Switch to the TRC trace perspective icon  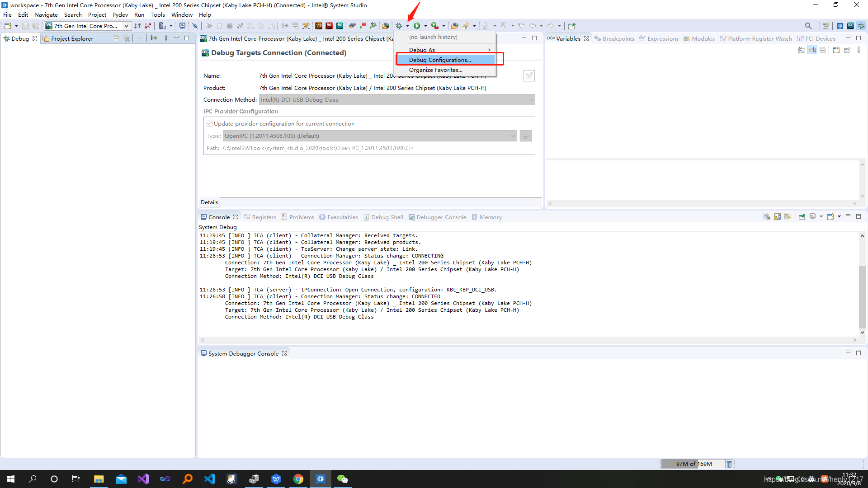[x=850, y=26]
